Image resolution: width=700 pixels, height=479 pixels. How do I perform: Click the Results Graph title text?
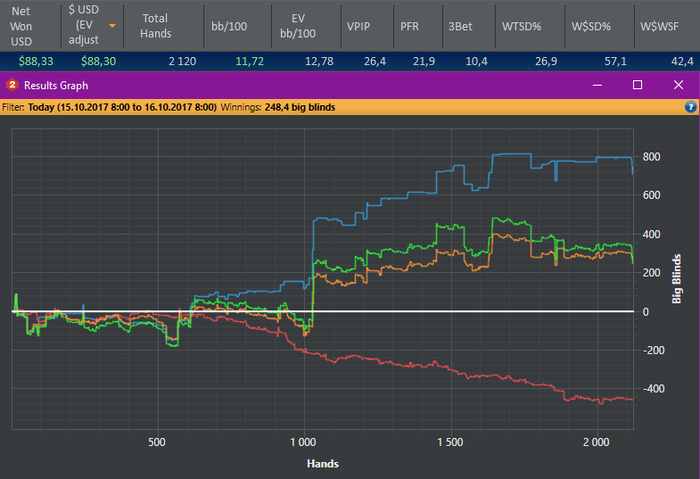point(56,85)
